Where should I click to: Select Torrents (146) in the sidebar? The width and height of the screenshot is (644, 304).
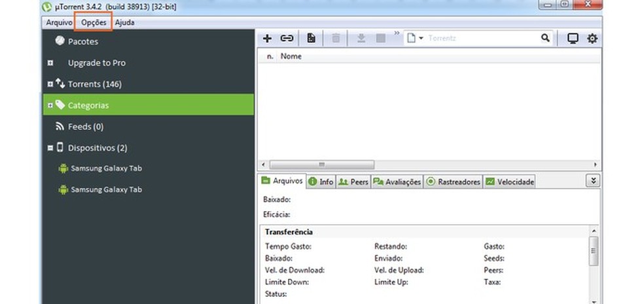[x=94, y=85]
